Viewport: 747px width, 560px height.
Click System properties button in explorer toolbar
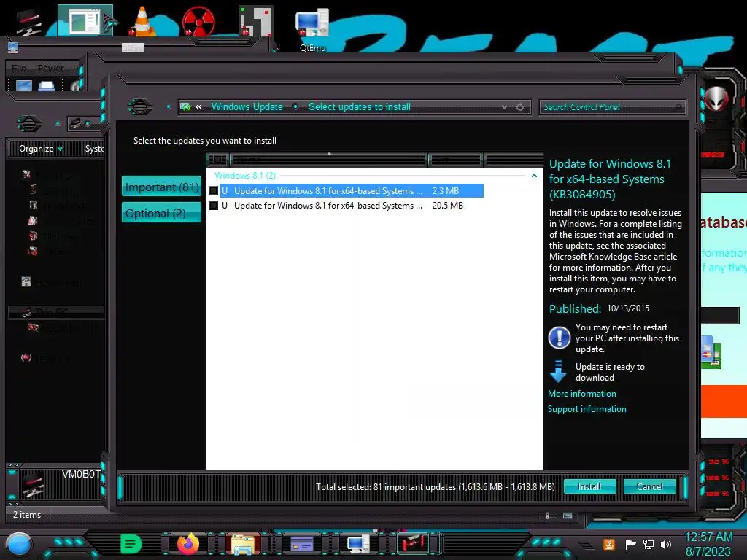click(x=95, y=149)
